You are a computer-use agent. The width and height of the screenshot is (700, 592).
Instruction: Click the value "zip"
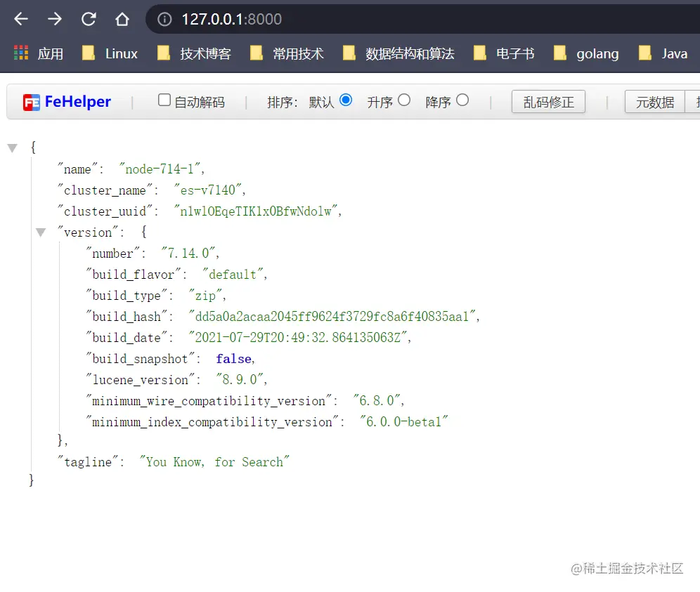205,296
